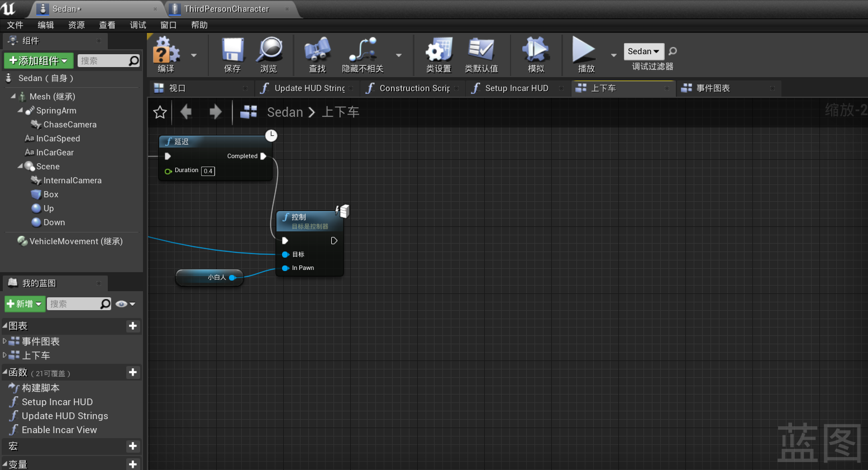Toggle the bookmark star in graph
This screenshot has height=470, width=868.
click(x=160, y=112)
